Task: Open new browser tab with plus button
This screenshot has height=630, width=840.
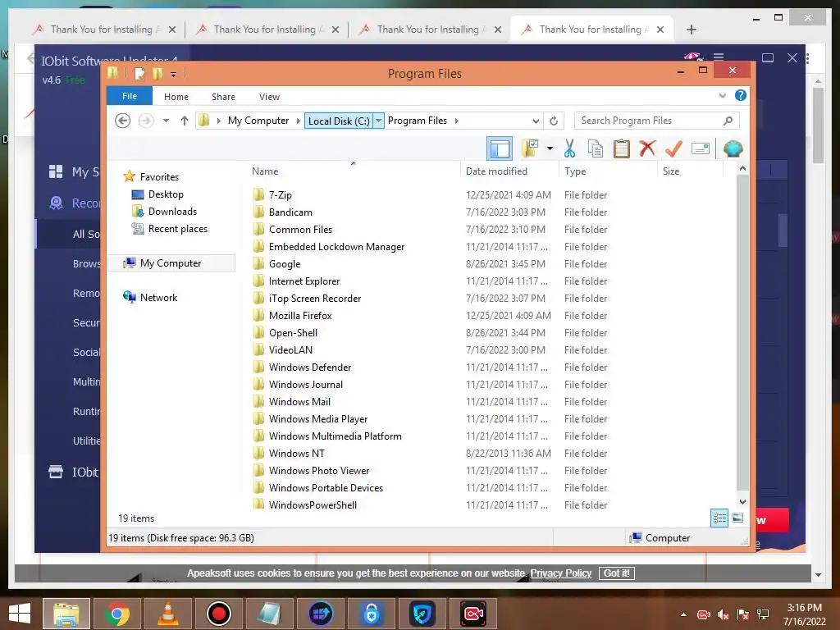Action: point(691,30)
